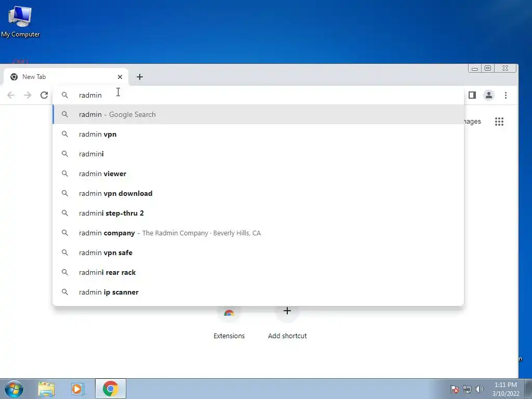The height and width of the screenshot is (399, 532).
Task: Click in the address bar containing radmin
Action: coord(258,96)
